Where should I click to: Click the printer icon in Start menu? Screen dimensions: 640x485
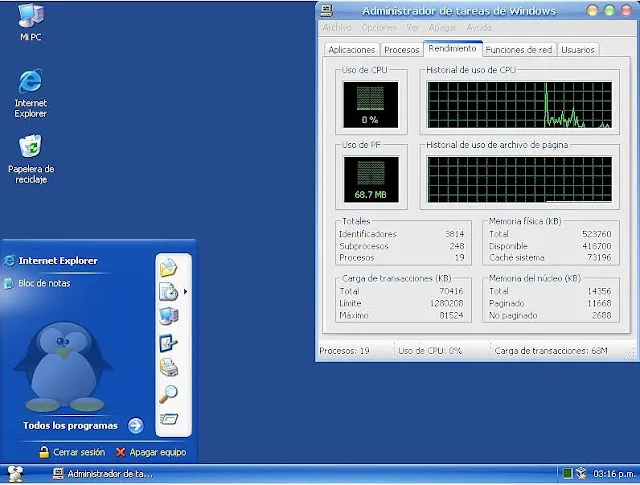point(168,367)
